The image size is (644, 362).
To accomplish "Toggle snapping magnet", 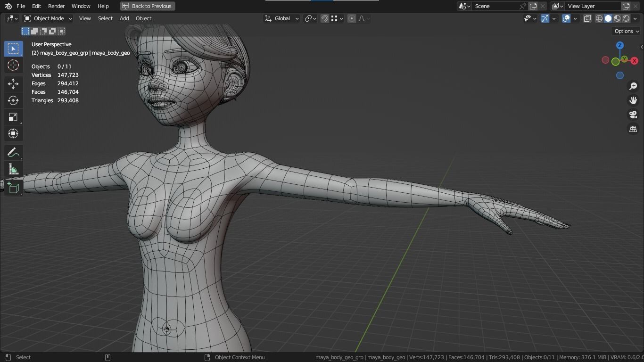I will pos(325,18).
